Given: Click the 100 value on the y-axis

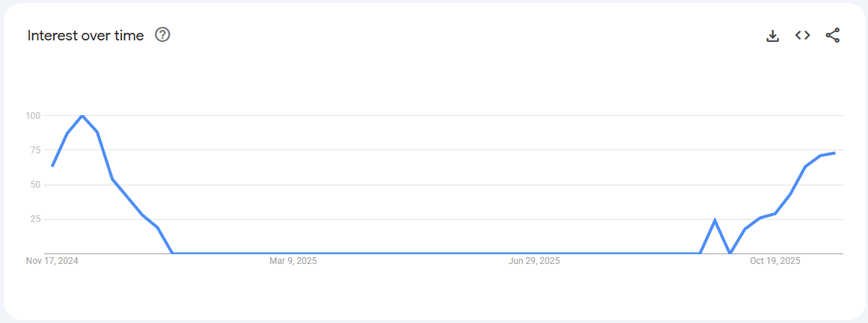Looking at the screenshot, I should [x=32, y=116].
